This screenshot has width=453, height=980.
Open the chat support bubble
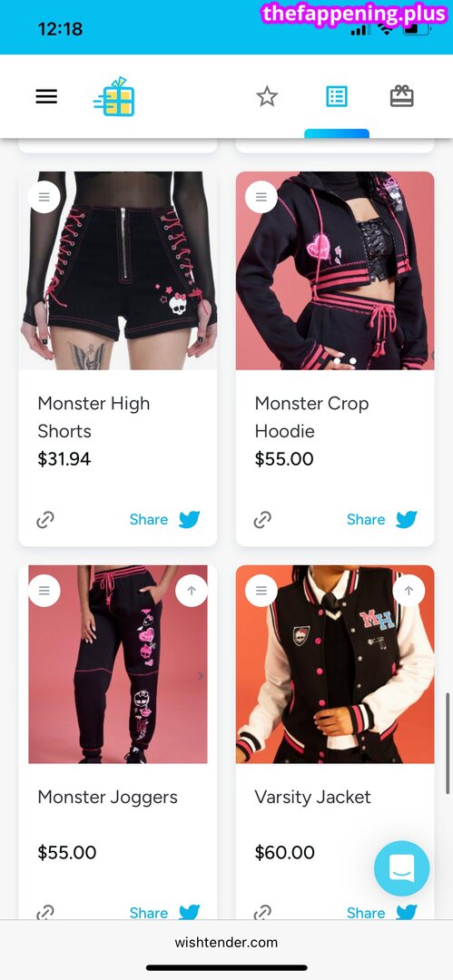[x=401, y=868]
